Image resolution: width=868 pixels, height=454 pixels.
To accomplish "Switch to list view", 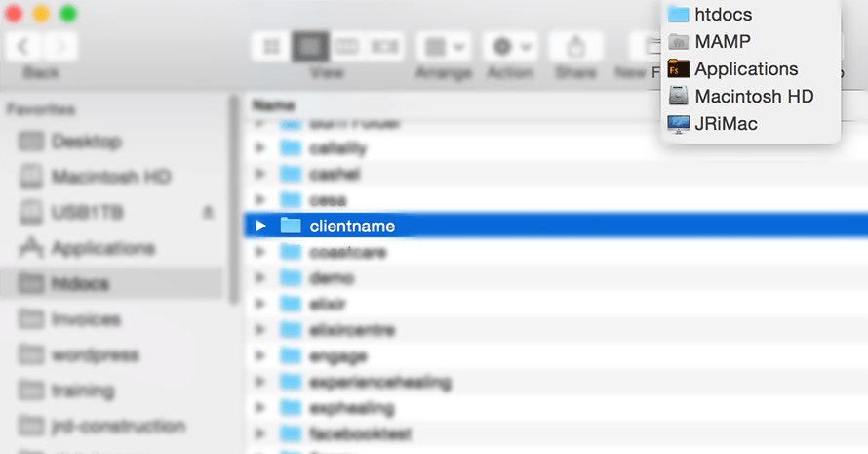I will coord(310,47).
